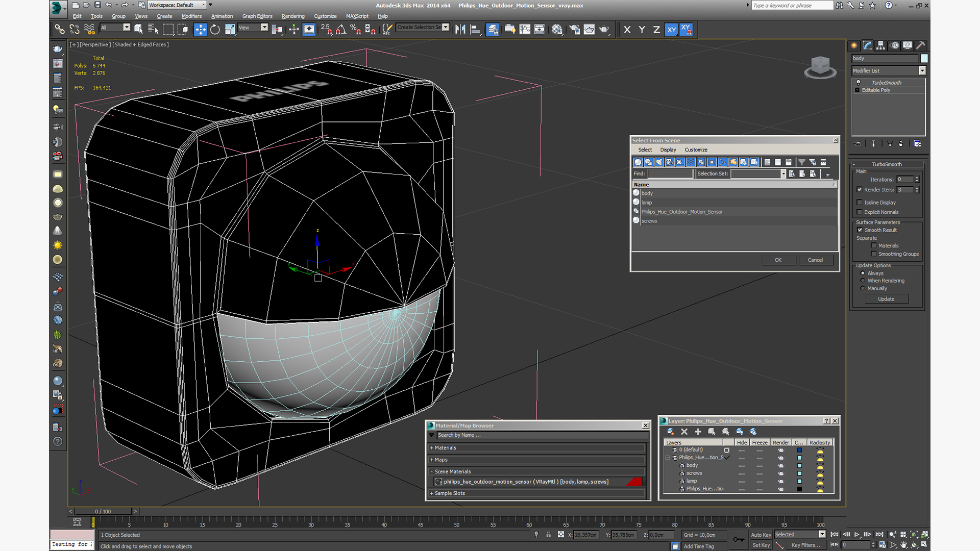
Task: Open the Create command panel tab
Action: point(854,45)
